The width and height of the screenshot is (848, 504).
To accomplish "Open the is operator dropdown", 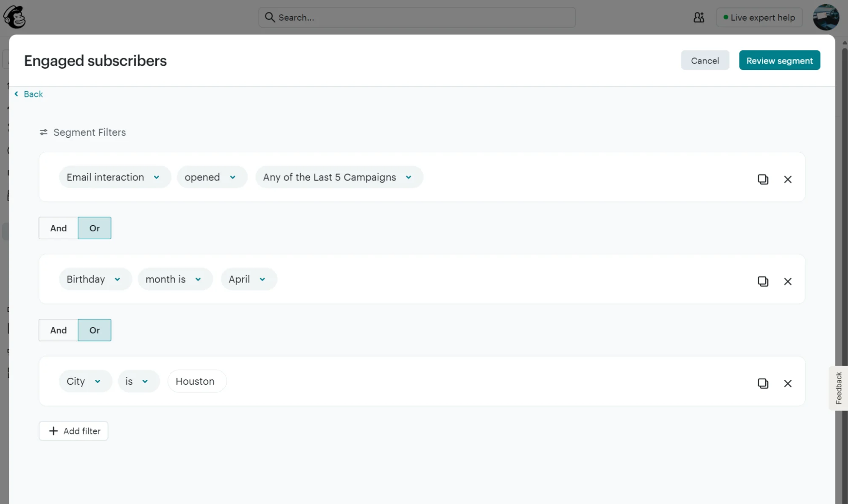I will click(139, 381).
